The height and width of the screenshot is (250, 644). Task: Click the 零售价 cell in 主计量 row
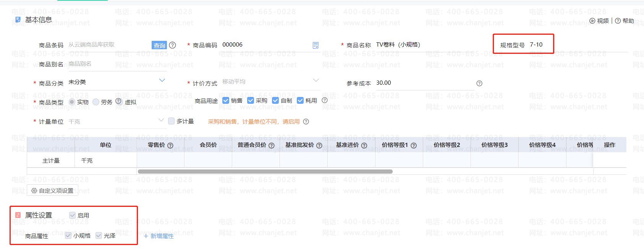coord(160,160)
